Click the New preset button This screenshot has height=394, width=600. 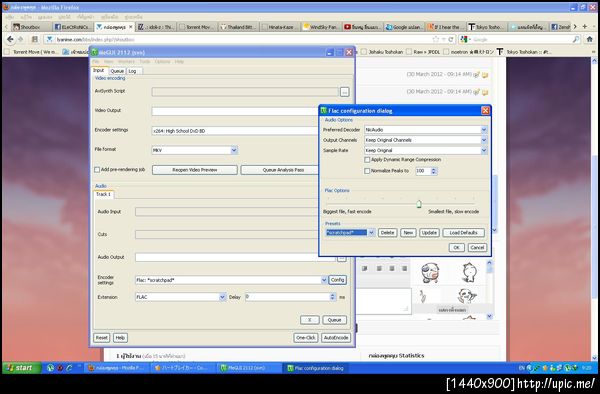click(408, 233)
